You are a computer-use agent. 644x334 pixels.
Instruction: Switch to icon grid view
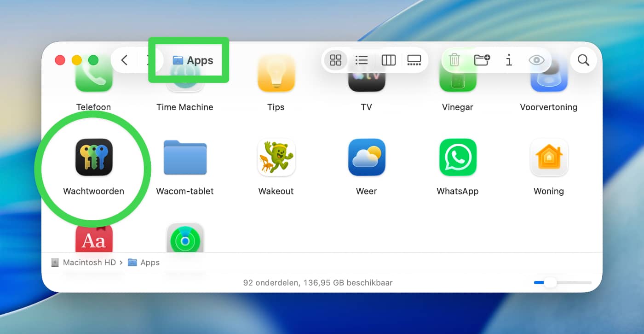336,60
